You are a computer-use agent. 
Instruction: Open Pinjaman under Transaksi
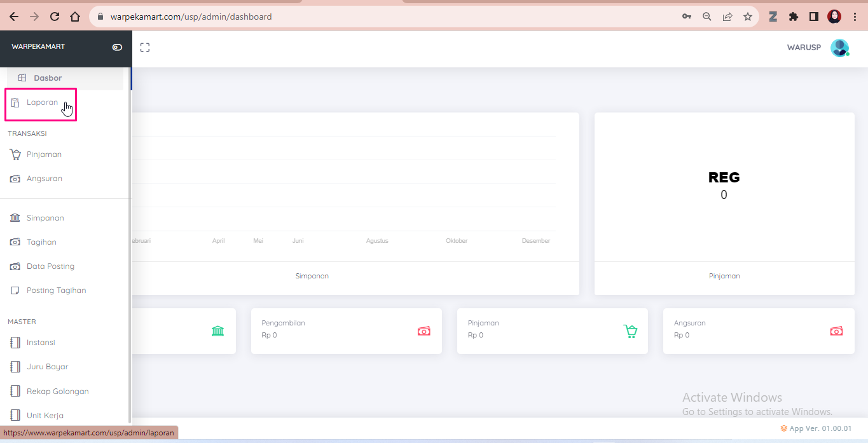(44, 154)
